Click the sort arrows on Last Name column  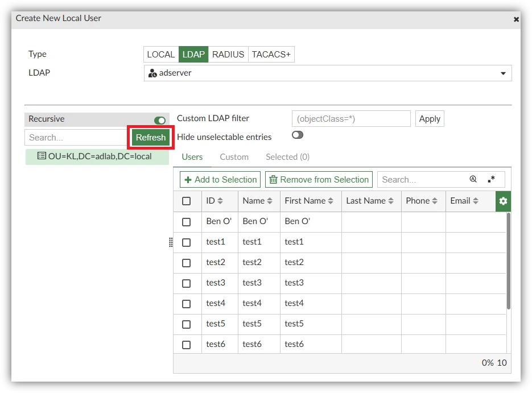(391, 201)
